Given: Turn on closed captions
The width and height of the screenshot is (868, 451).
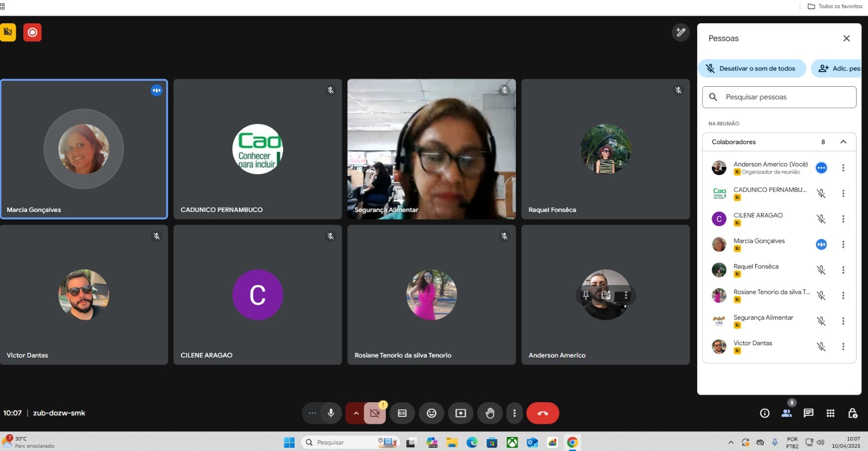Looking at the screenshot, I should coord(402,413).
